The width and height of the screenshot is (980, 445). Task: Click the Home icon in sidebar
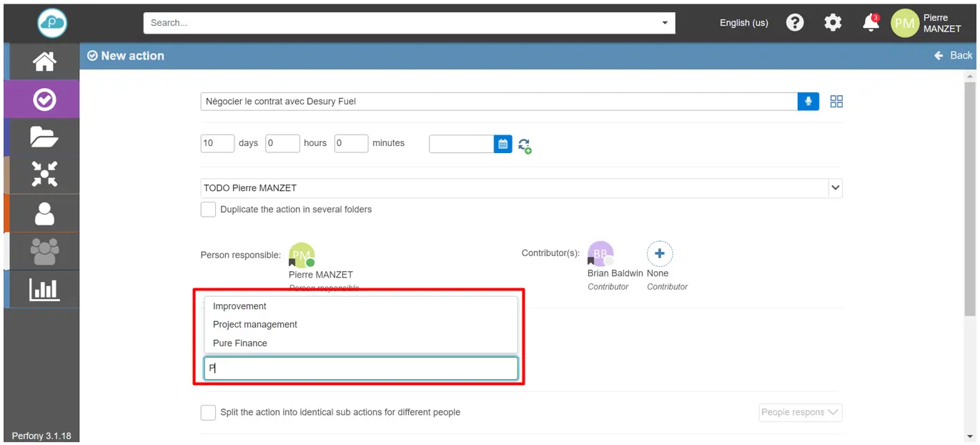coord(44,62)
